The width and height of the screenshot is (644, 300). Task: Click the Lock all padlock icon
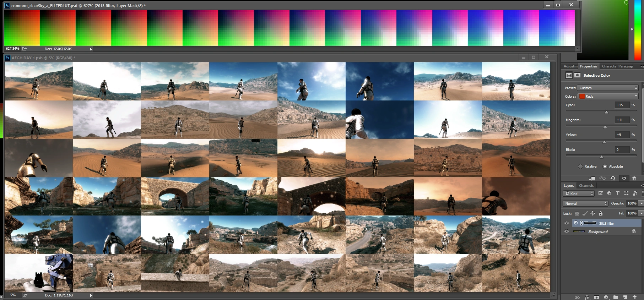point(601,213)
